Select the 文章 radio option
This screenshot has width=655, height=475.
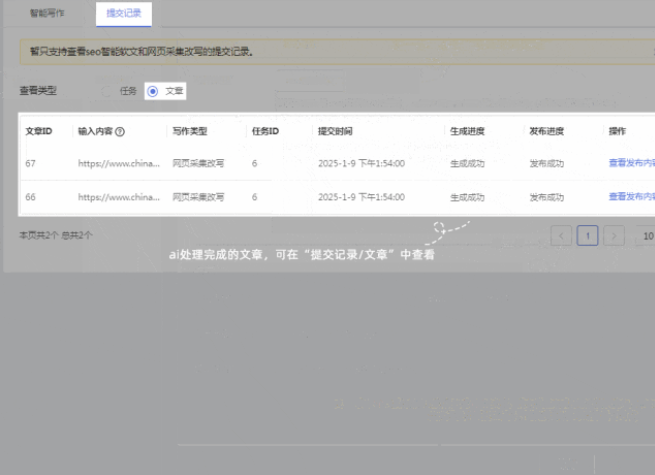point(153,91)
